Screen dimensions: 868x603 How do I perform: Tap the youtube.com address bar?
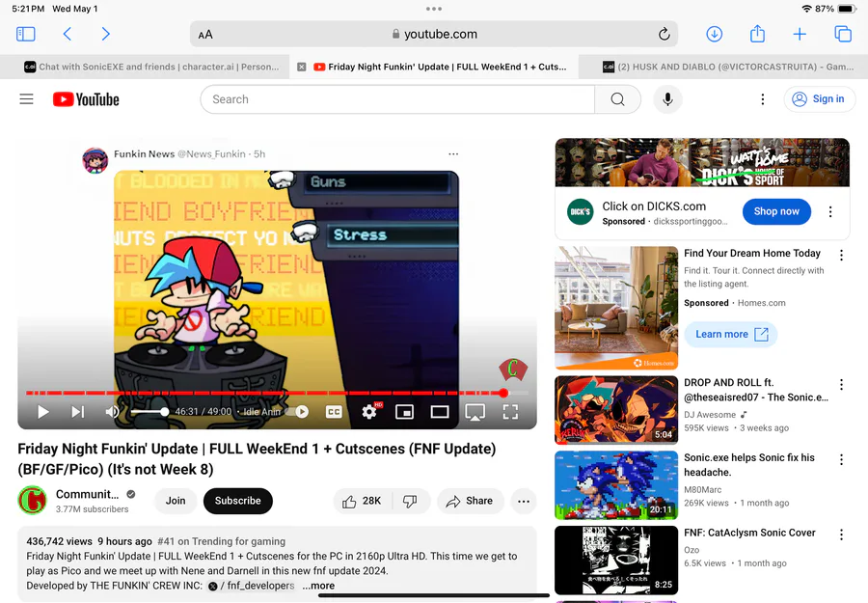click(434, 35)
